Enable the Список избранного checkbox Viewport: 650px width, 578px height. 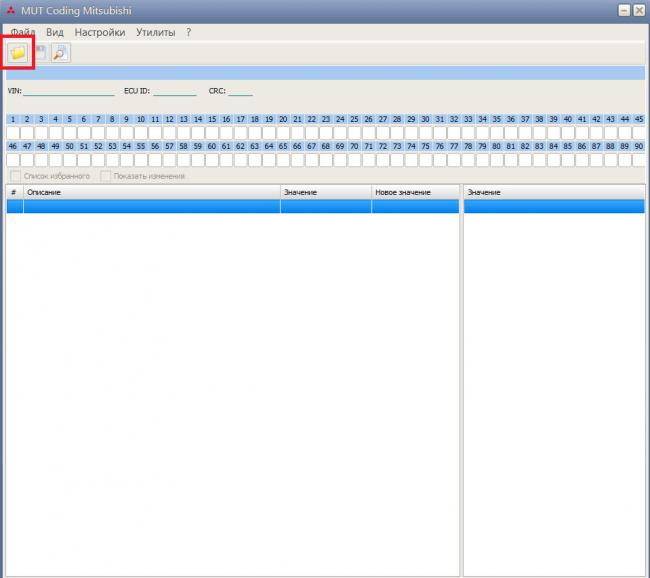(x=15, y=176)
